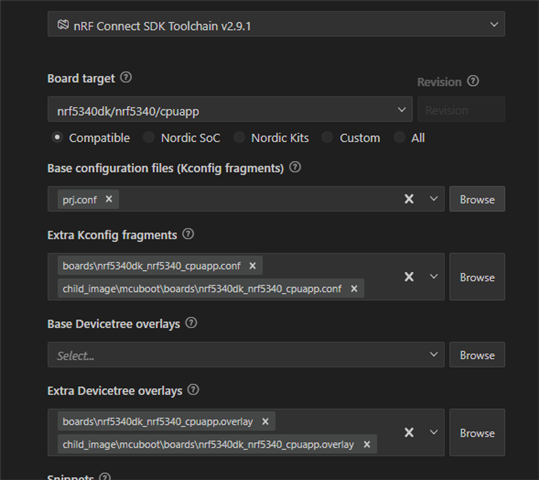Click the prj.conf tag text

80,199
